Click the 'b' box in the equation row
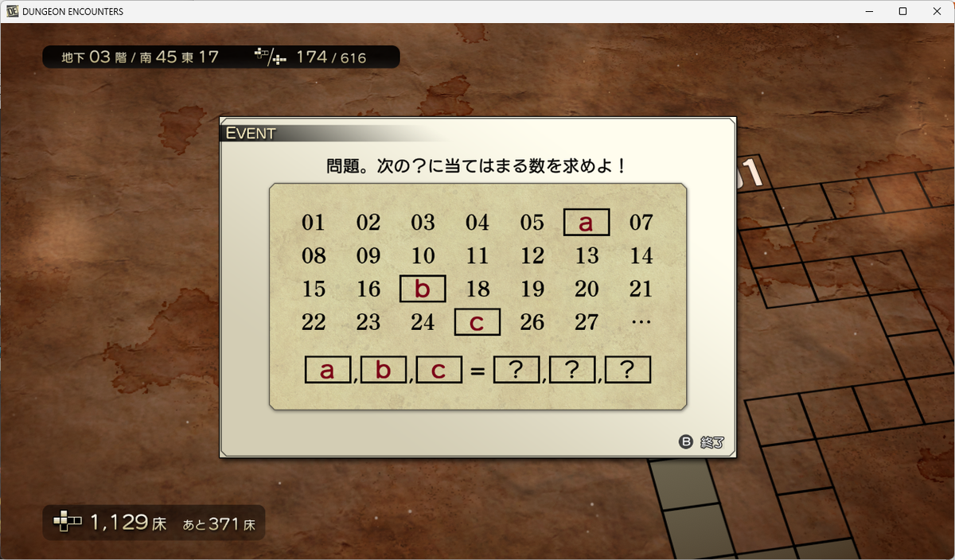 click(384, 370)
